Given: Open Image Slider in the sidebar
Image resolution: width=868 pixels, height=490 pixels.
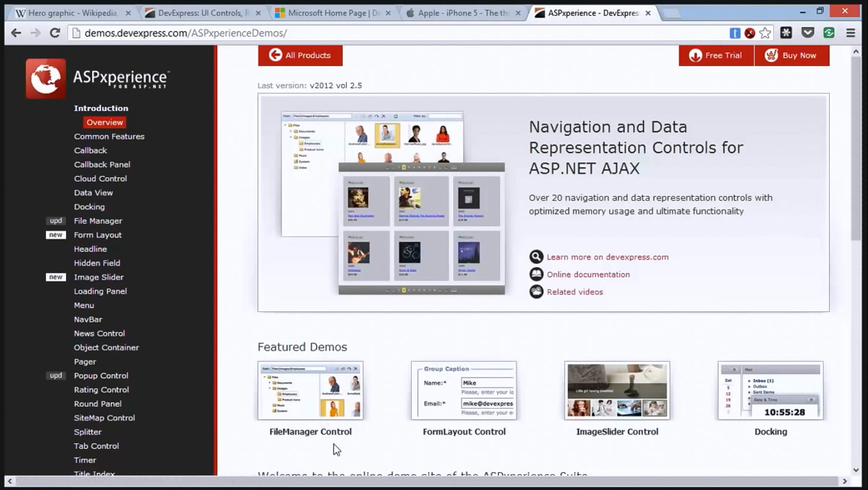Looking at the screenshot, I should [x=98, y=277].
